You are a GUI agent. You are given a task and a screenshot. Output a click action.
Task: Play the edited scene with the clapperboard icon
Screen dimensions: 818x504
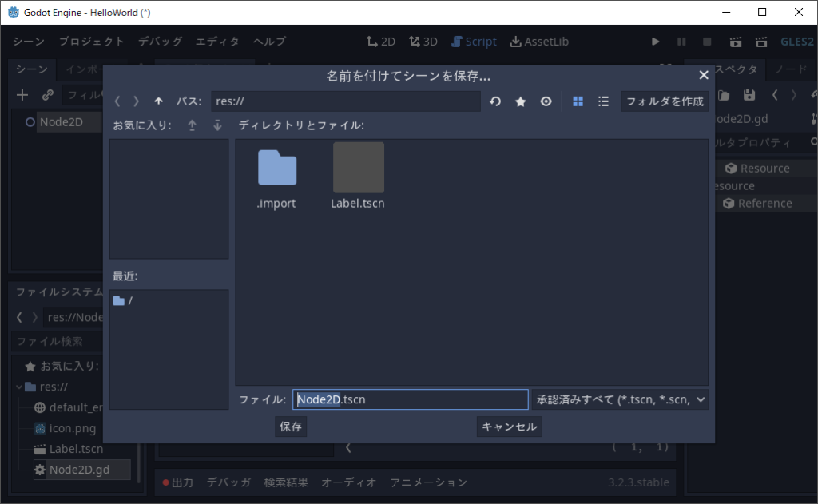(x=735, y=42)
